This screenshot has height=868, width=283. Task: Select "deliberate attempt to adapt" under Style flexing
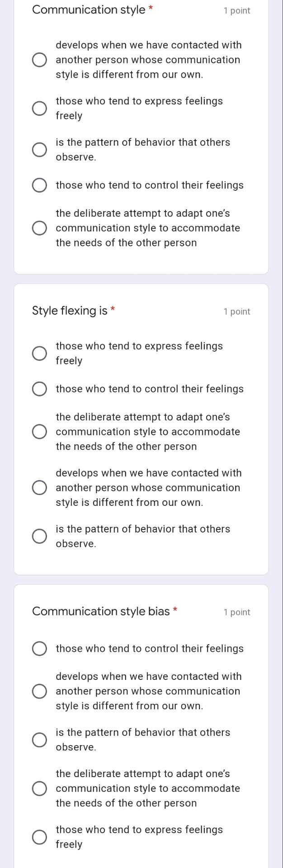tap(40, 431)
